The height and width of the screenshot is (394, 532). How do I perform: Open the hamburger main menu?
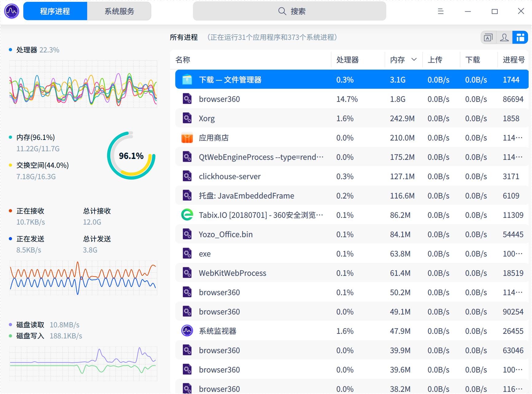pyautogui.click(x=441, y=11)
